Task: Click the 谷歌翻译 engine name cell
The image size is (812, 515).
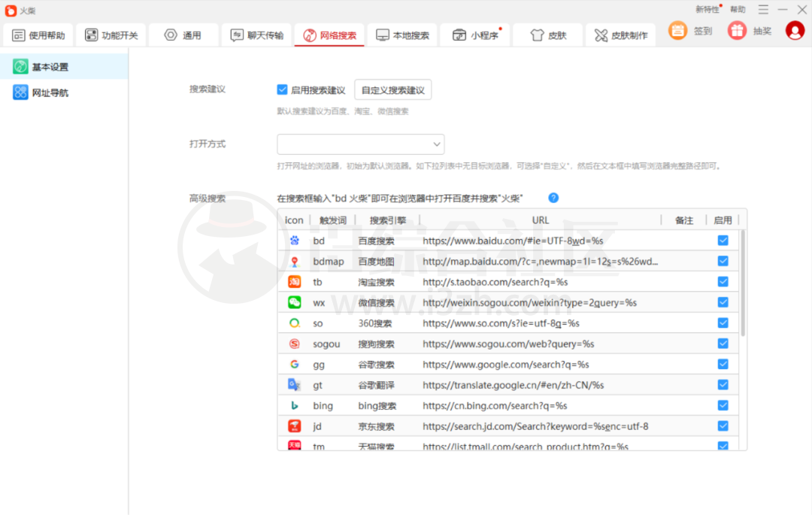Action: tap(377, 385)
